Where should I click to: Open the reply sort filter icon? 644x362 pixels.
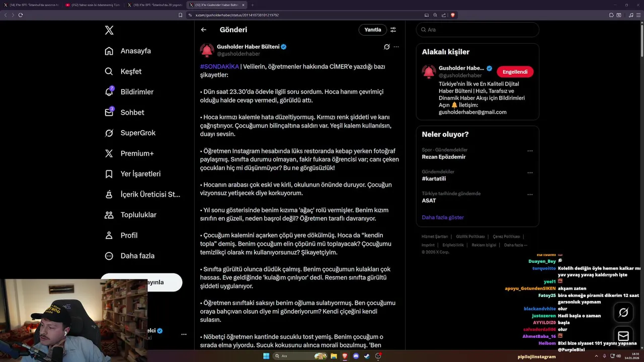click(x=393, y=30)
